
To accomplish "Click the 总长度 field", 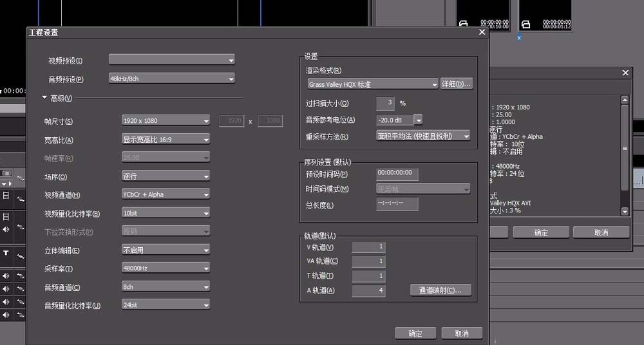I will [397, 203].
